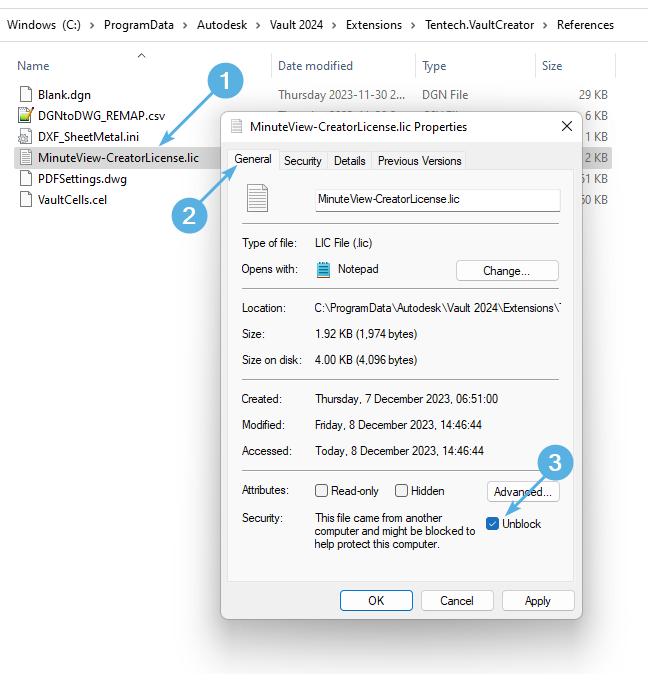Select the MinuteView-CreatorLicense.lic file name in list
648x674 pixels.
[x=119, y=158]
